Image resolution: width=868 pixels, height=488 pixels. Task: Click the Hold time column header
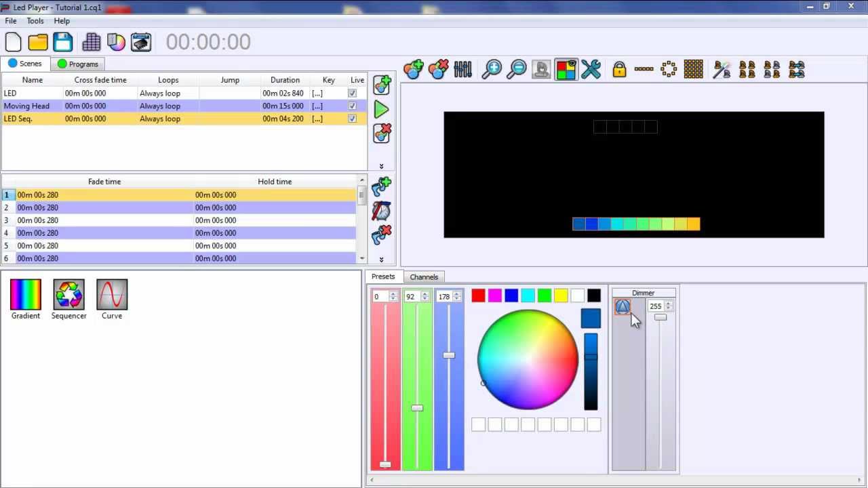(275, 182)
